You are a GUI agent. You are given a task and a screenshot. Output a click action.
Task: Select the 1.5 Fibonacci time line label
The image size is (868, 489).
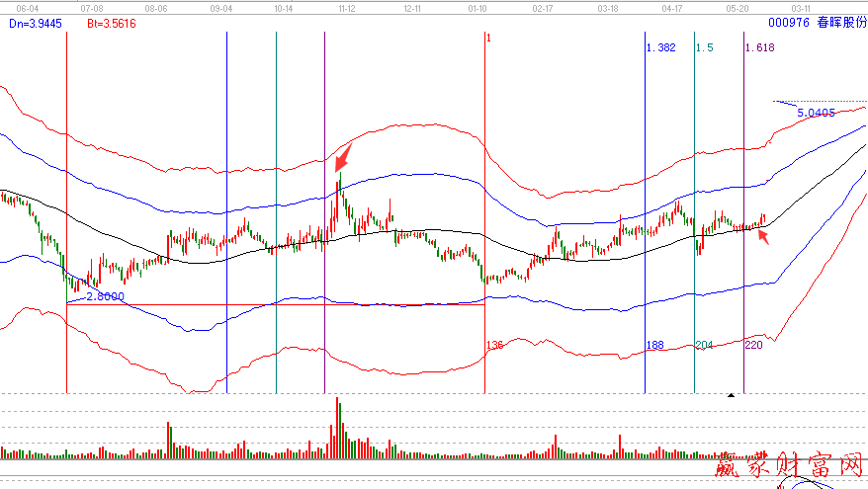tap(704, 47)
